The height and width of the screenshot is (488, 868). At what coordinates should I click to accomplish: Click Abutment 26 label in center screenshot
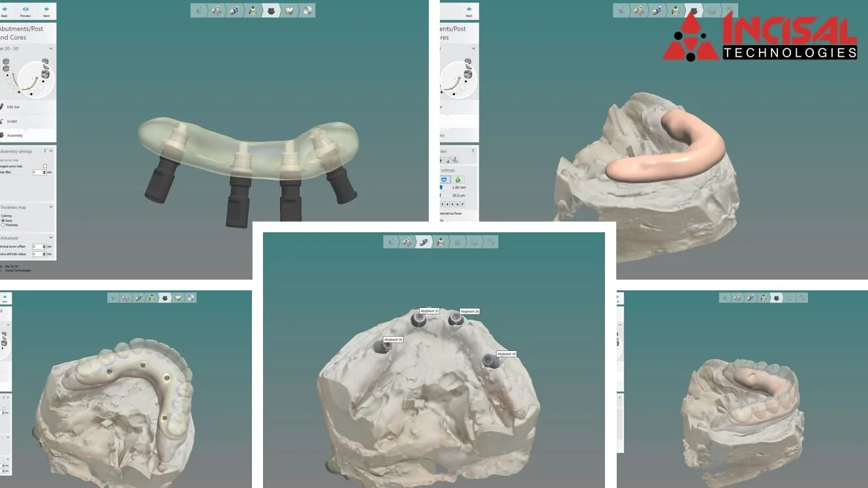470,312
